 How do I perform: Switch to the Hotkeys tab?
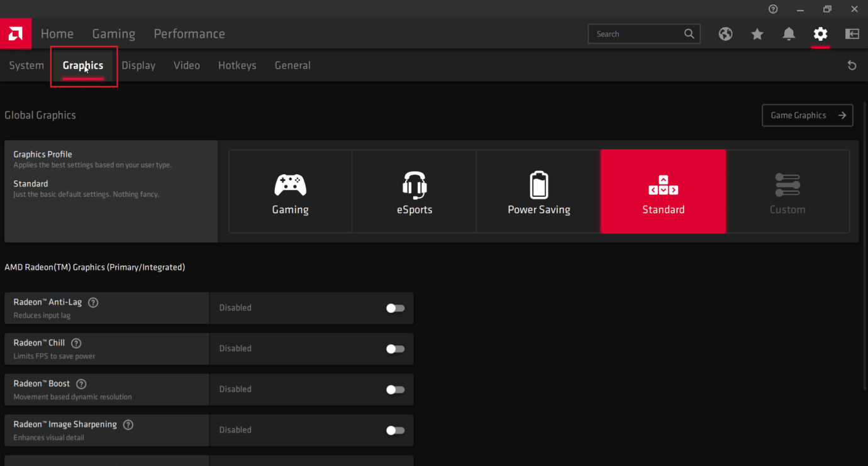237,65
